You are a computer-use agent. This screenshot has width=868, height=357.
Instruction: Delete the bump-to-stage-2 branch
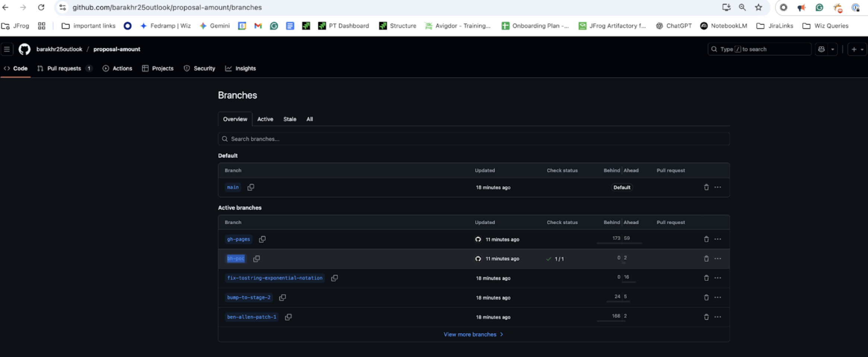pyautogui.click(x=706, y=297)
